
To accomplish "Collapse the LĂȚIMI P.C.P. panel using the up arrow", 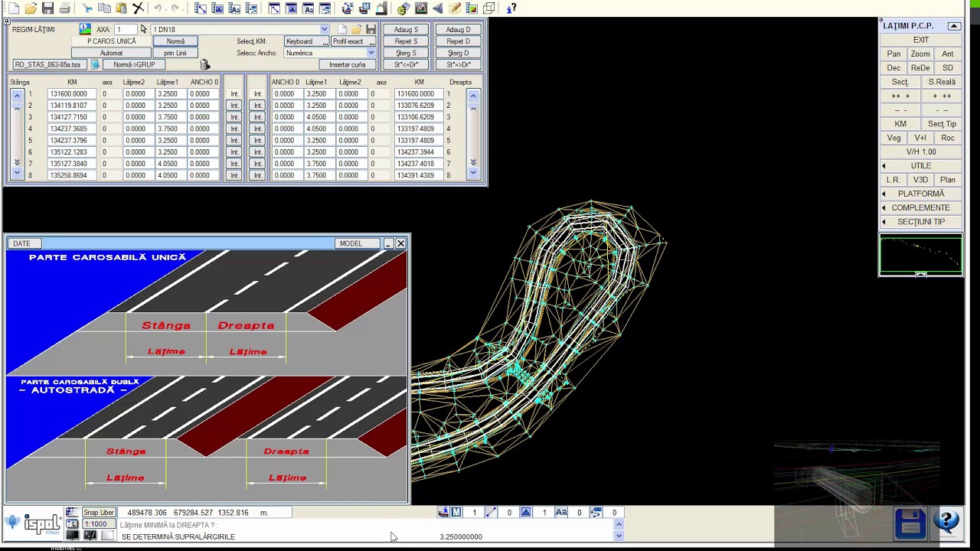I will point(954,26).
